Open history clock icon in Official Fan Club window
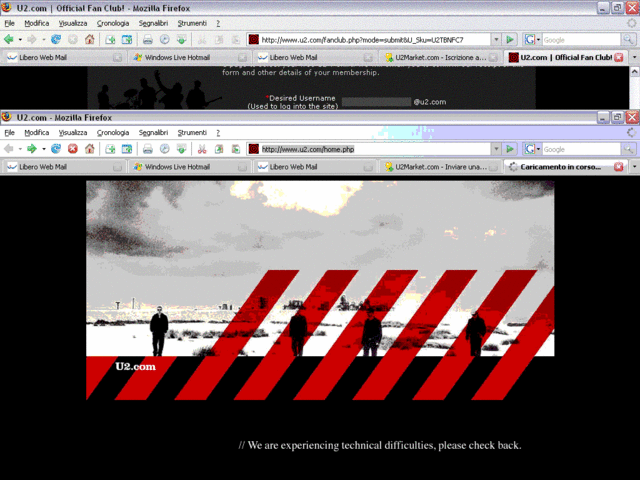Image resolution: width=640 pixels, height=480 pixels. pyautogui.click(x=164, y=40)
